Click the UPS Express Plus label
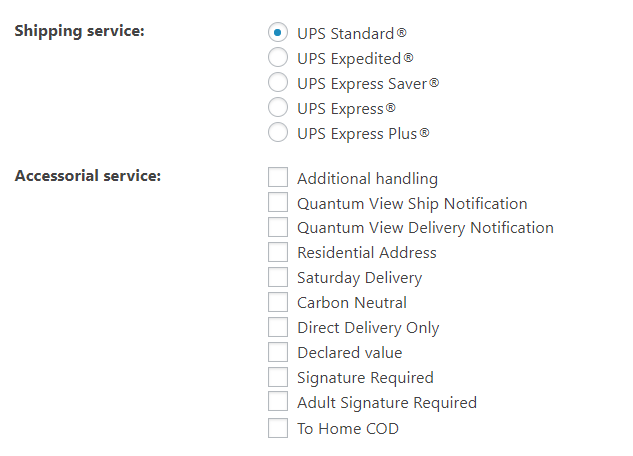Viewport: 633px width, 456px height. (x=363, y=134)
